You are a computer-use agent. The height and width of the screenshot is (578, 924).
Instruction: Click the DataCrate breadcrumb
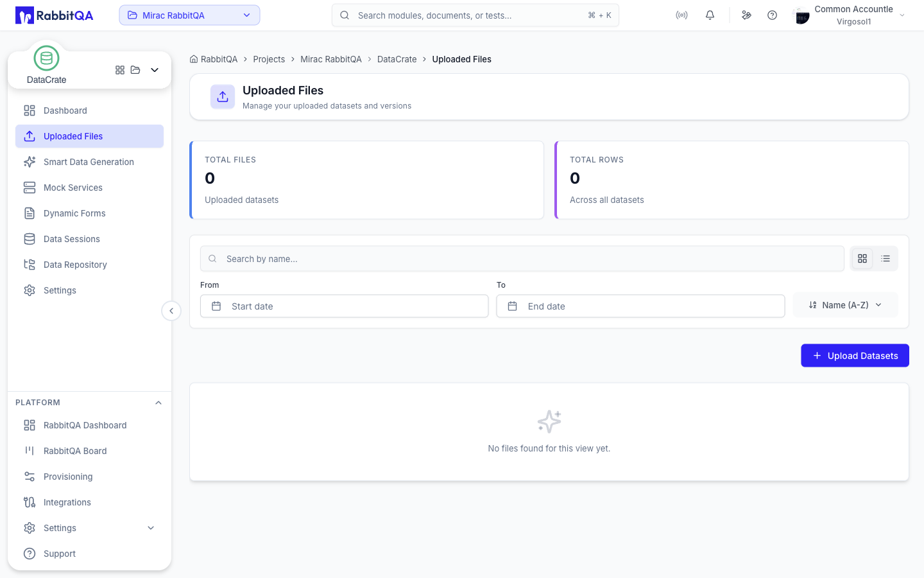click(397, 59)
